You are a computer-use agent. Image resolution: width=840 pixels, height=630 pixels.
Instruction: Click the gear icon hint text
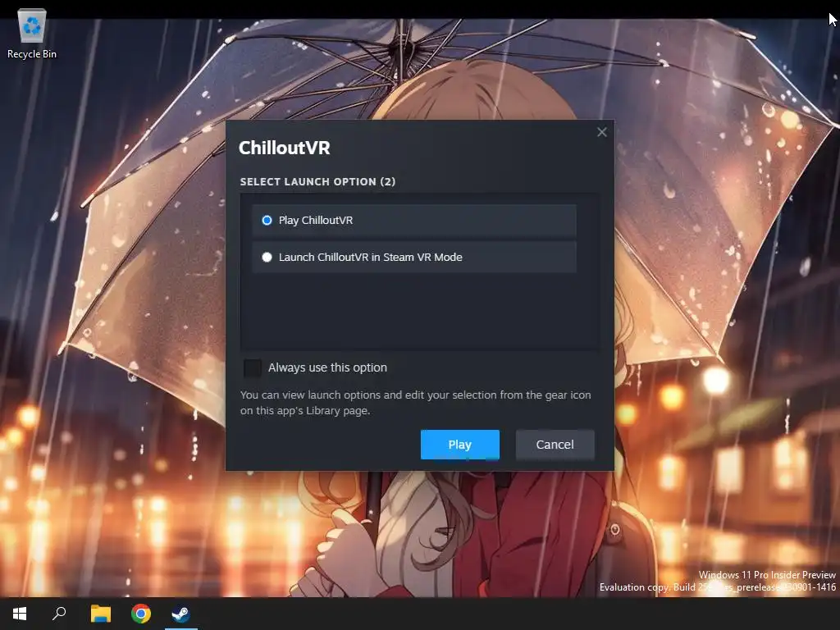pyautogui.click(x=415, y=403)
